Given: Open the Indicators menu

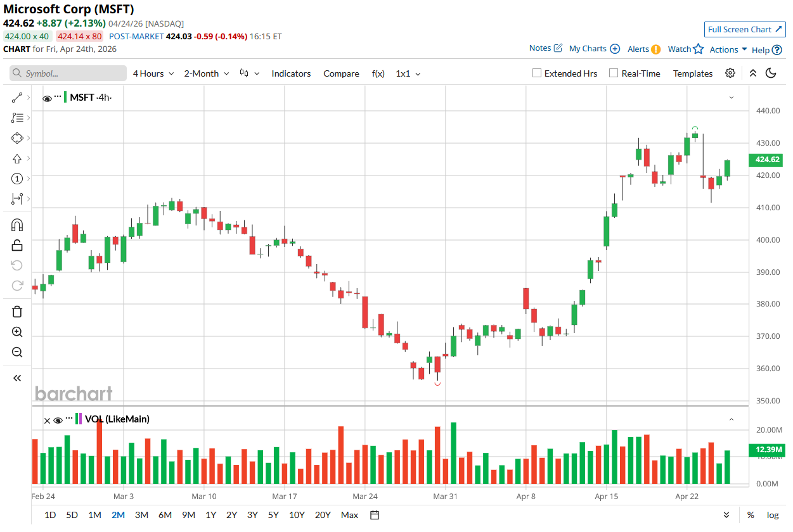Looking at the screenshot, I should pos(291,73).
